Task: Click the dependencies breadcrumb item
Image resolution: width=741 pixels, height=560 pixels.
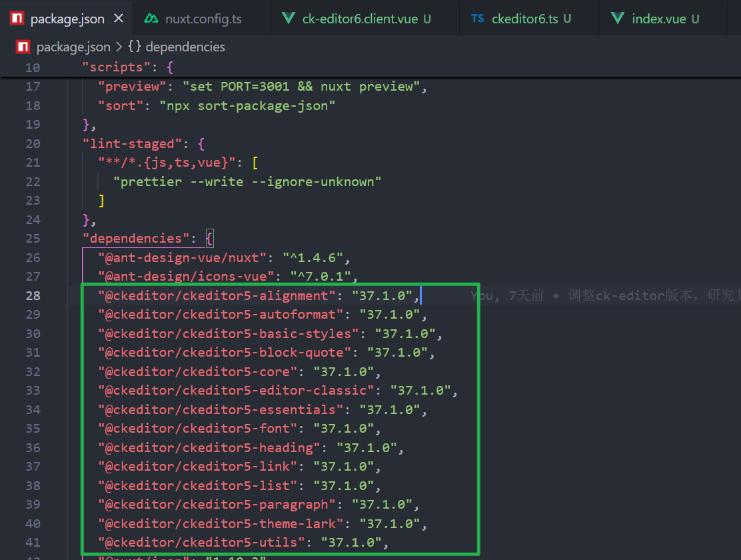Action: pos(185,47)
